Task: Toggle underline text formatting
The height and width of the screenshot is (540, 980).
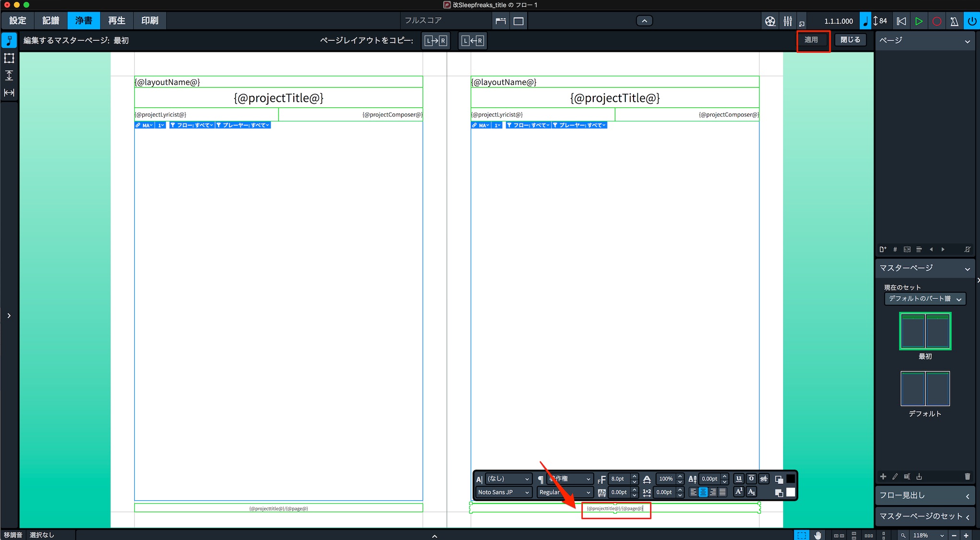Action: 738,479
